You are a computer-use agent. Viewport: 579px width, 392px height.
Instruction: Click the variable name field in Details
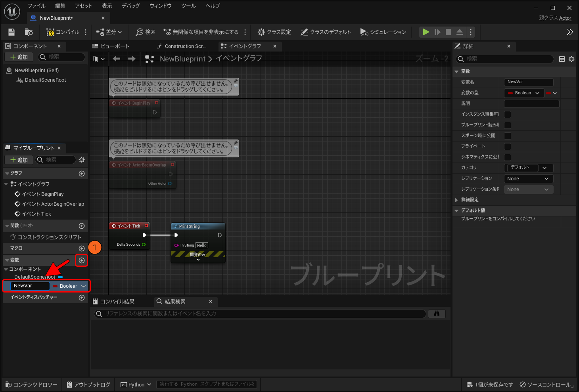tap(528, 82)
